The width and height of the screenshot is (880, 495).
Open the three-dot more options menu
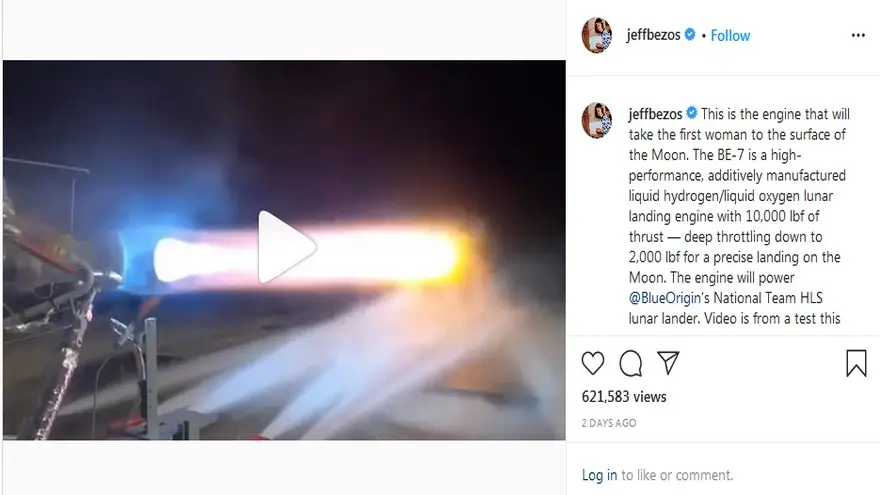tap(858, 35)
